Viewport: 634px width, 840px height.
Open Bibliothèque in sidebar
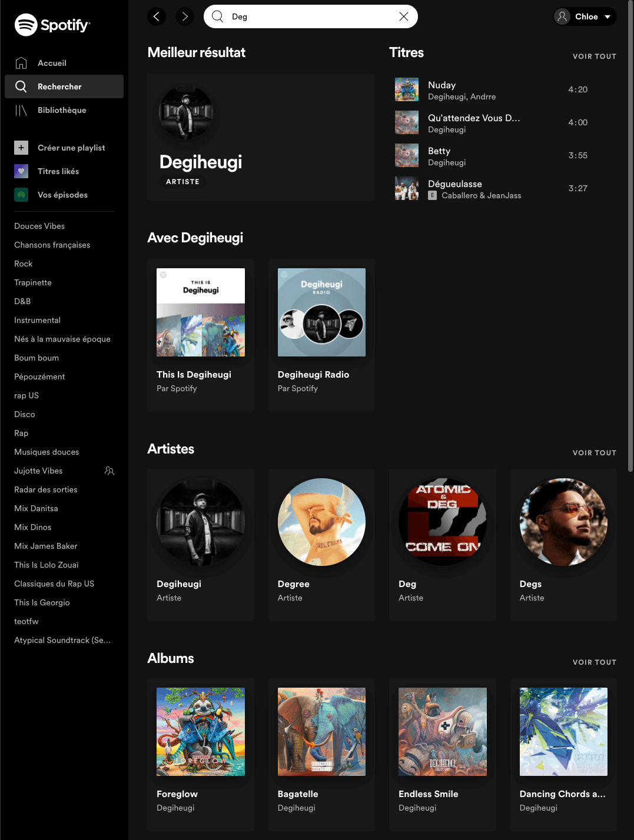point(64,110)
